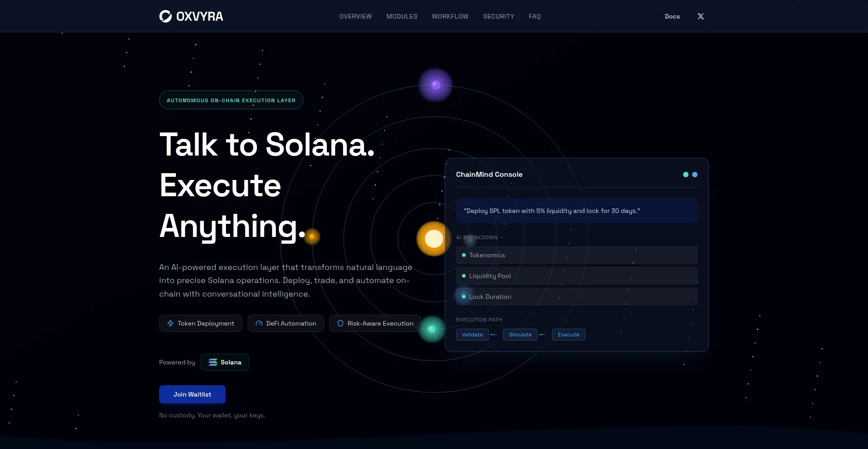Open the Docs link
This screenshot has width=868, height=449.
click(672, 16)
